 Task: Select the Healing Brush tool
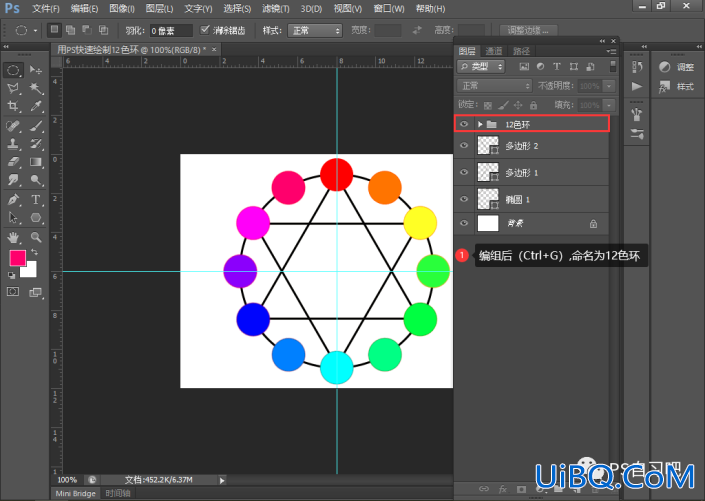click(13, 125)
